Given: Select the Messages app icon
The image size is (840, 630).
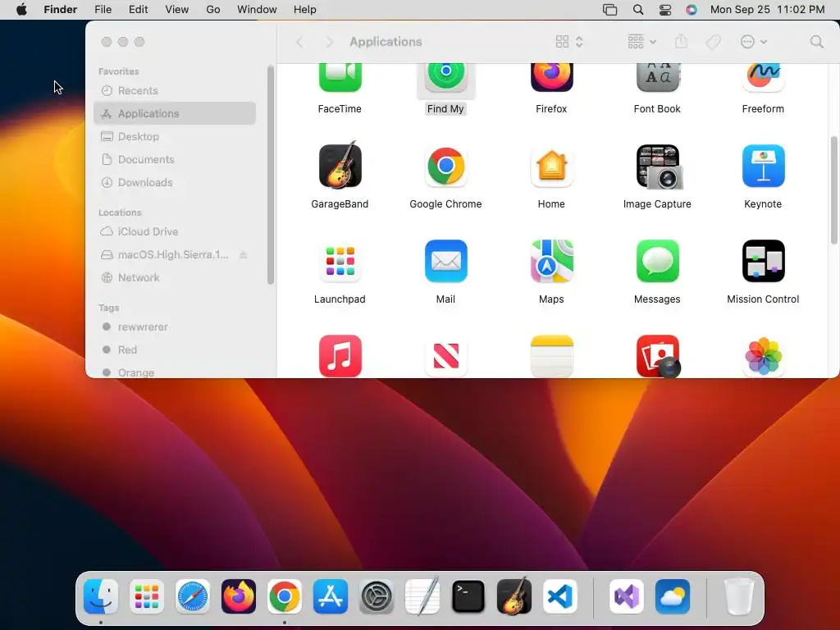Looking at the screenshot, I should pos(657,262).
